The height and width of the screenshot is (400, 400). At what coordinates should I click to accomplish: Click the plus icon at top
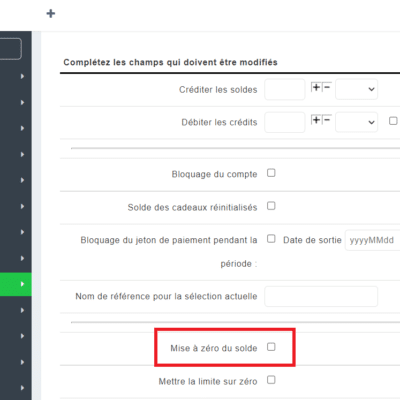click(51, 14)
